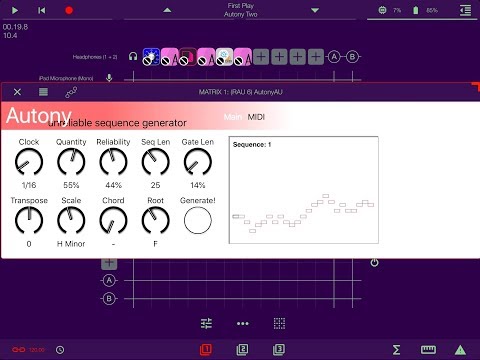Rewind transport to the start
The height and width of the screenshot is (360, 480).
click(x=42, y=10)
